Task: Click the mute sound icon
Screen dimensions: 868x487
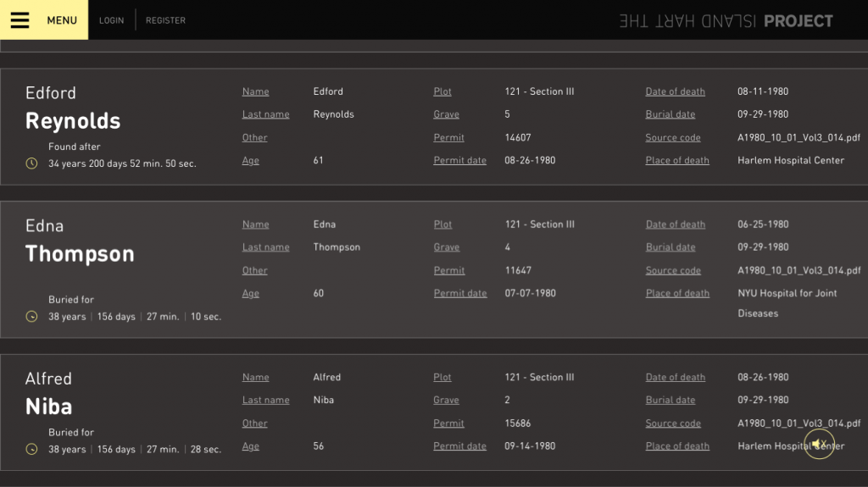Action: (819, 444)
